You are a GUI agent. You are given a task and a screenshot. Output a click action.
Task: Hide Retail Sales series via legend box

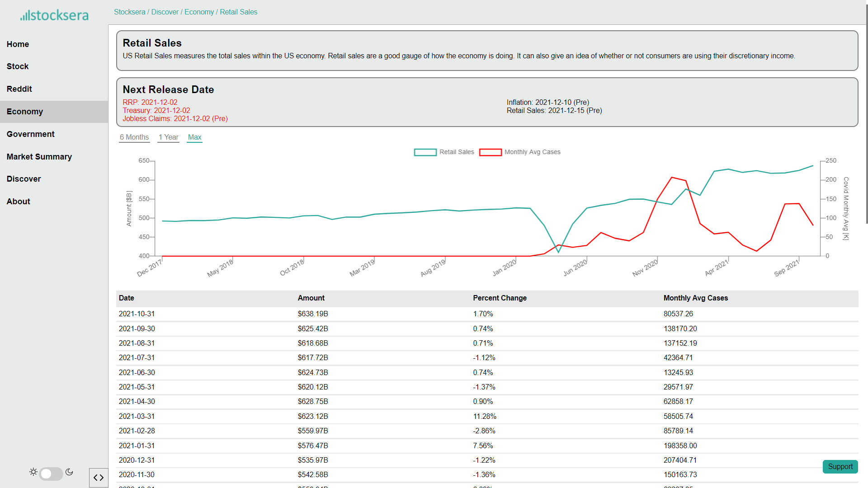(x=425, y=152)
